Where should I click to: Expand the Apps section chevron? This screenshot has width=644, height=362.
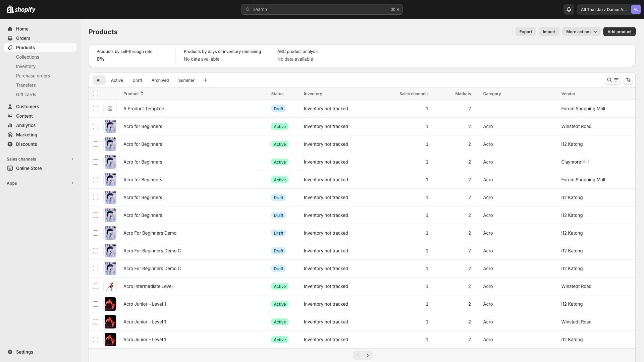pos(72,183)
